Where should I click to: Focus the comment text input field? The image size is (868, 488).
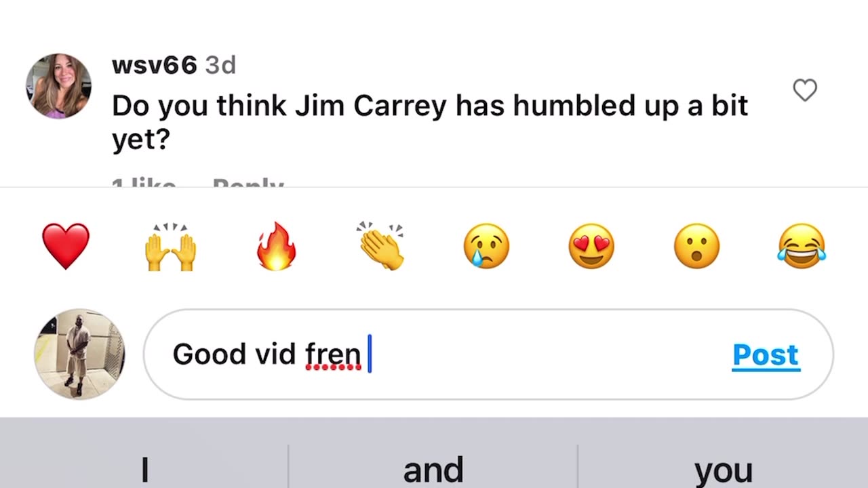coord(488,354)
